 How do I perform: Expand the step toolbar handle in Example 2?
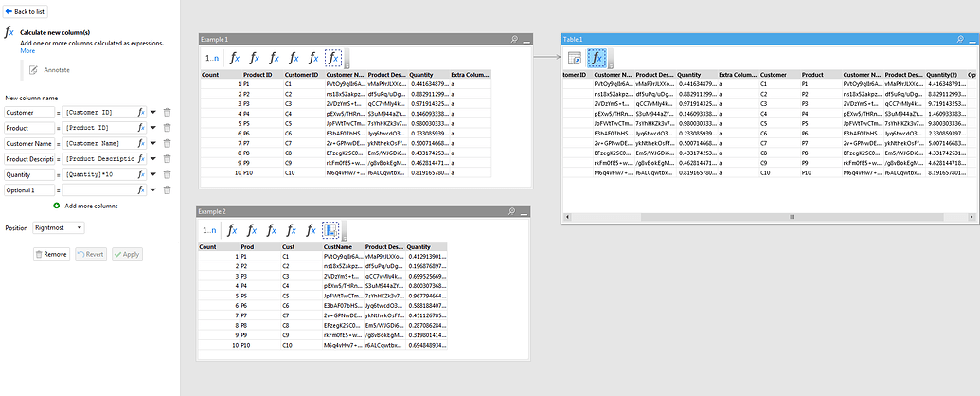[x=345, y=231]
